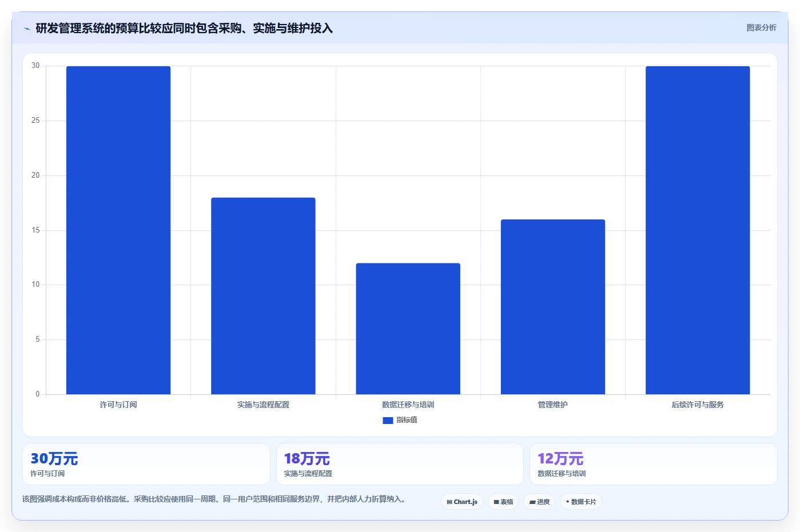Click the 实施与流程配置 x-axis label
The height and width of the screenshot is (532, 800).
coord(263,405)
